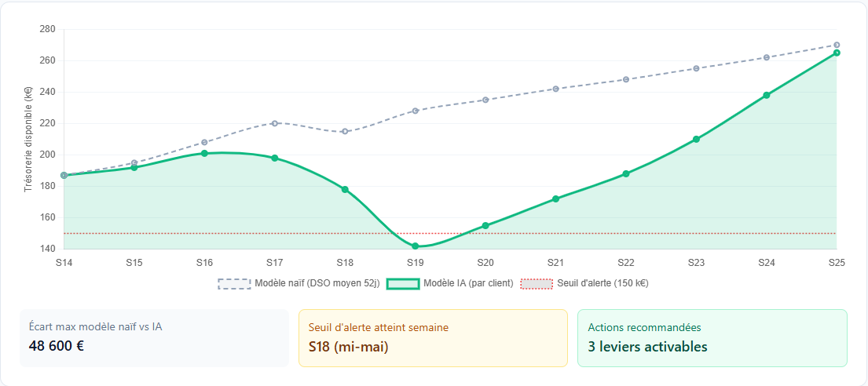Open the Actions recommandées card
This screenshot has width=868, height=386.
click(712, 337)
